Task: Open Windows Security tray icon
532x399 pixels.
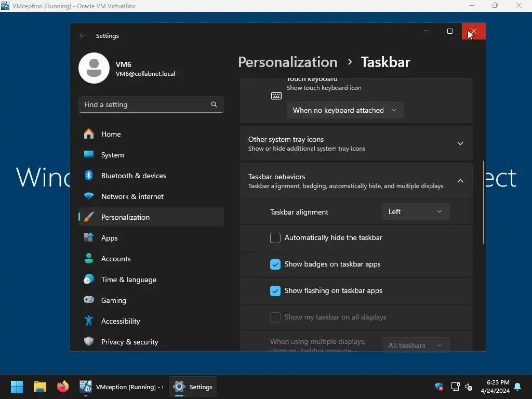Action: click(x=439, y=387)
